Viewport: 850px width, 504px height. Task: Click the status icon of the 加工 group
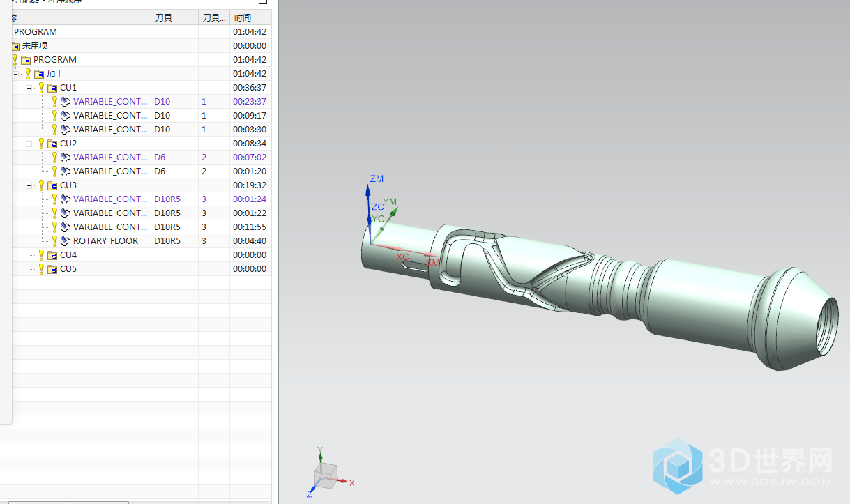(x=29, y=74)
